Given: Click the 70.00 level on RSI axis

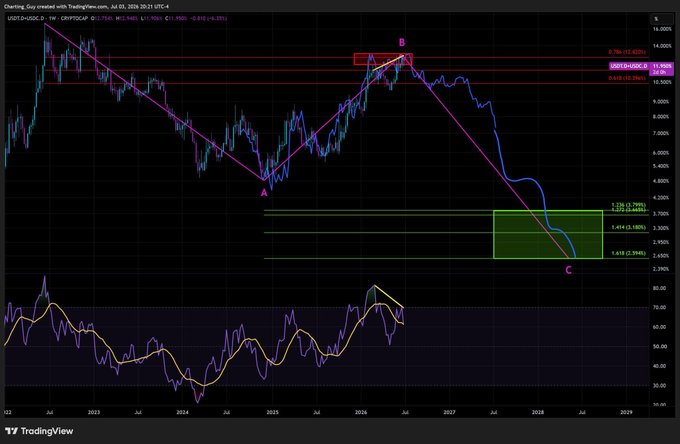Looking at the screenshot, I should click(x=660, y=307).
